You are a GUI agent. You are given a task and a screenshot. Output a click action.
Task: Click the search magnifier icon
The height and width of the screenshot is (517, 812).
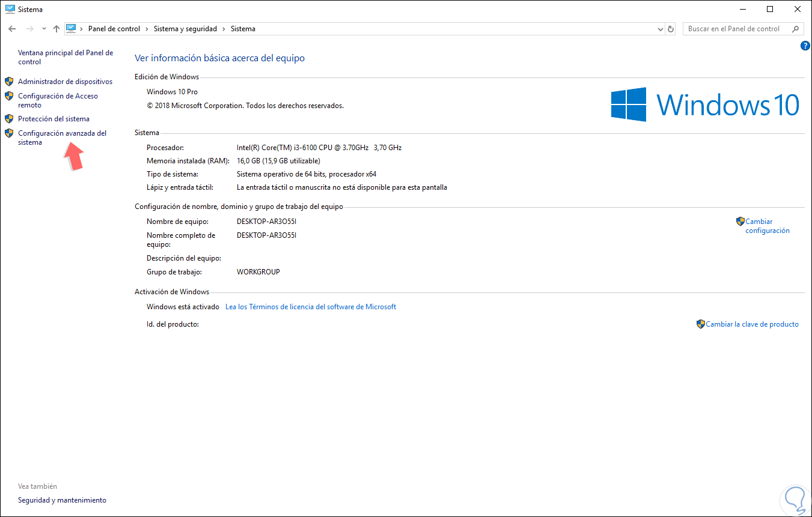(796, 29)
